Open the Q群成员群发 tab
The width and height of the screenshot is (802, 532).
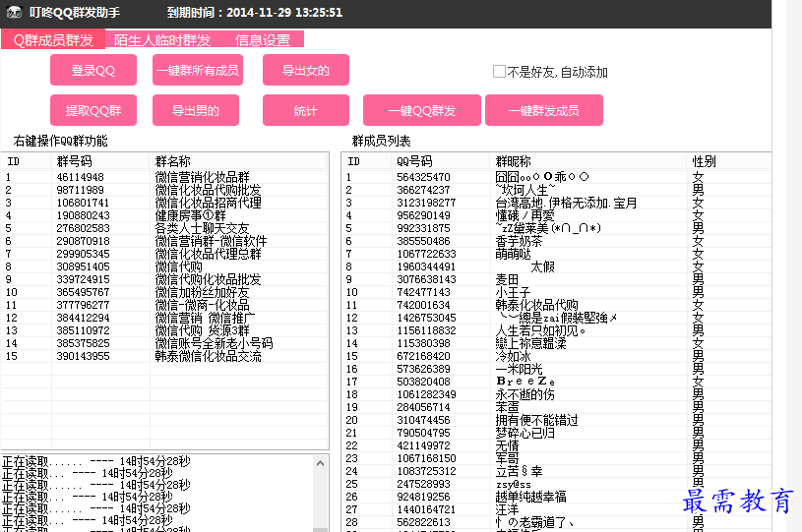point(53,40)
